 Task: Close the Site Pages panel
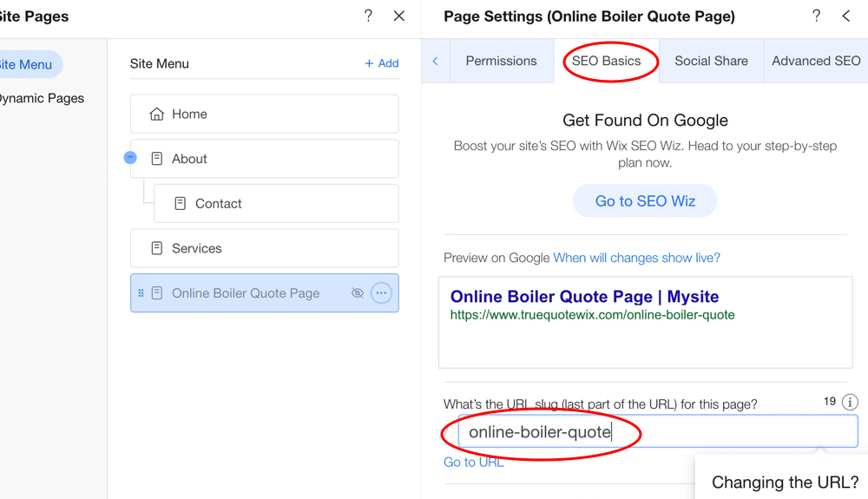click(x=399, y=16)
